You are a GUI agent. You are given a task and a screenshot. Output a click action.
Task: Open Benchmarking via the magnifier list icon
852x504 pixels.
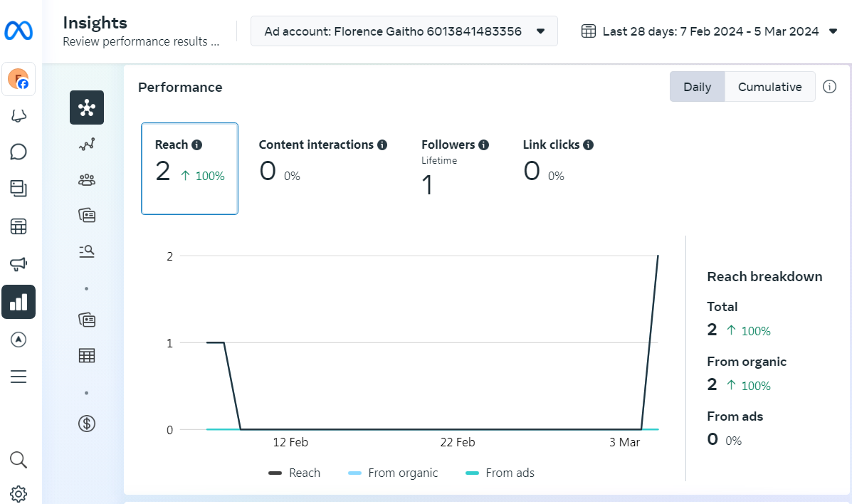86,251
